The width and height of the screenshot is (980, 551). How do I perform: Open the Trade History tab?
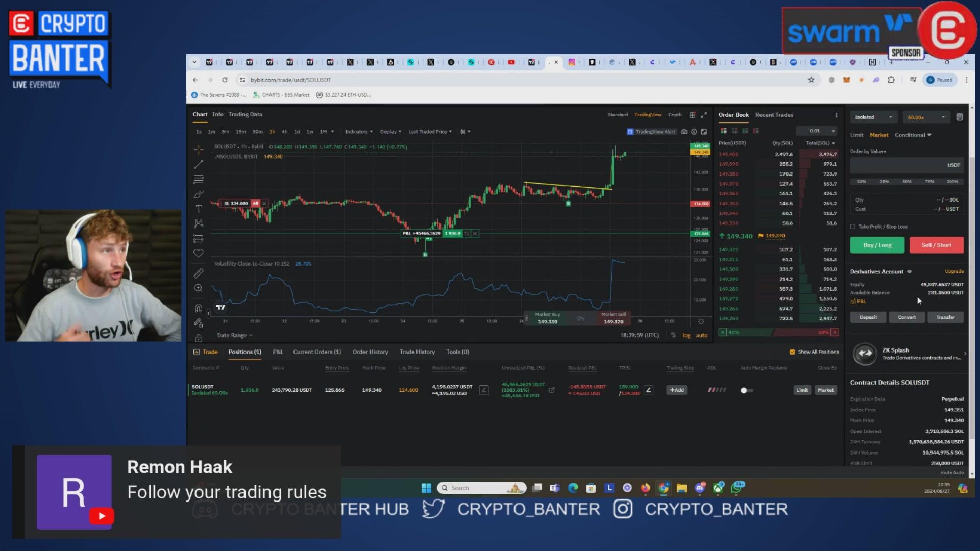pos(417,352)
